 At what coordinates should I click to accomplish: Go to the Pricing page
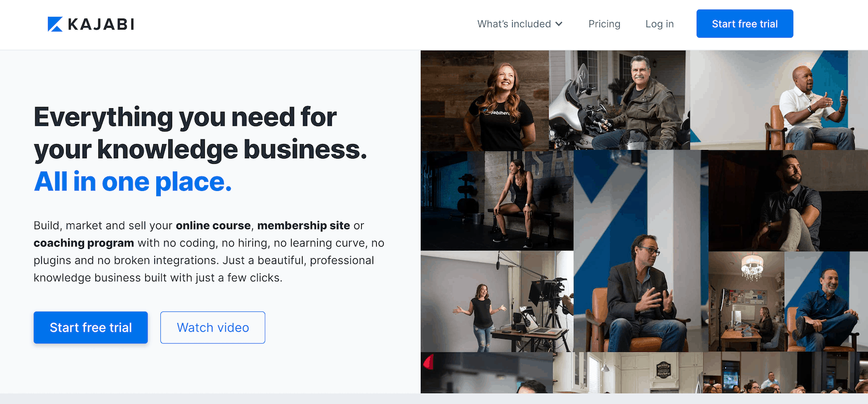604,24
